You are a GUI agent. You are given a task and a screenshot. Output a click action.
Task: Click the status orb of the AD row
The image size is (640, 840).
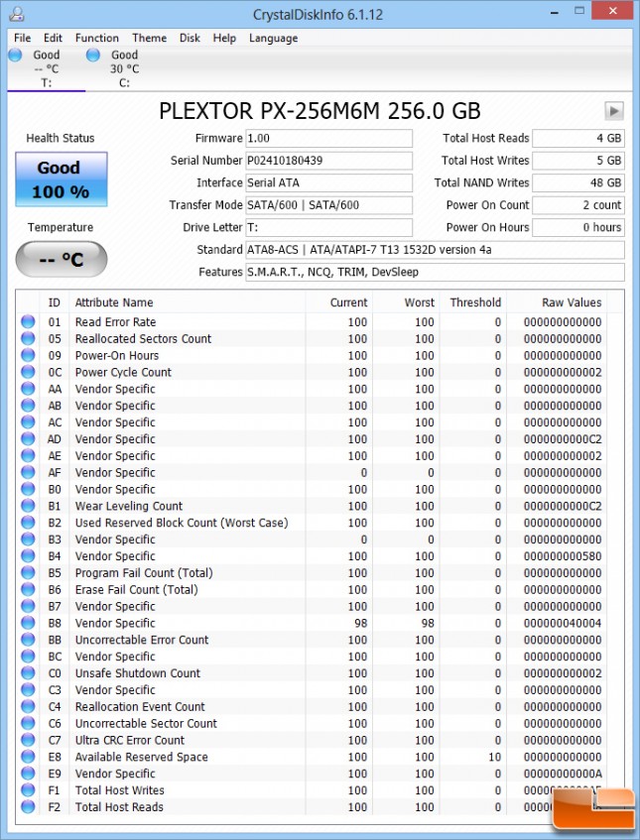click(x=28, y=438)
